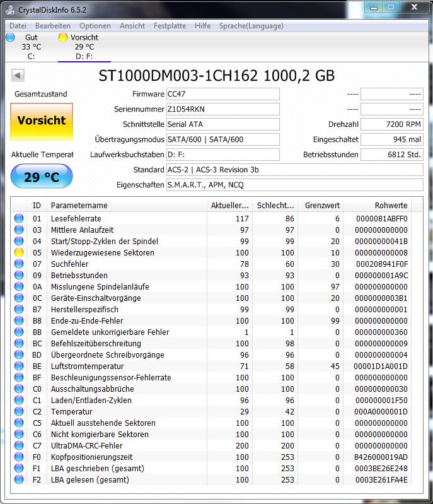The height and width of the screenshot is (504, 433).
Task: Open the Sprache(Language) menu
Action: (x=251, y=26)
